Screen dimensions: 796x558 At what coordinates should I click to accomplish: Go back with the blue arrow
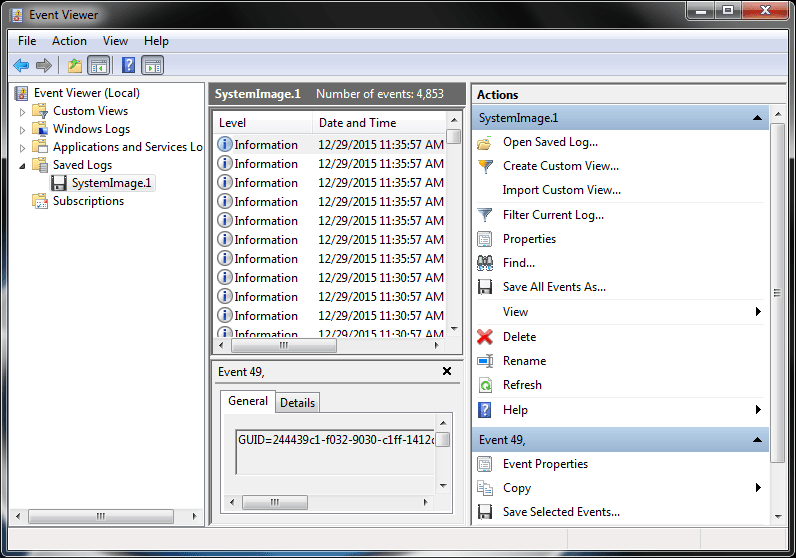21,65
